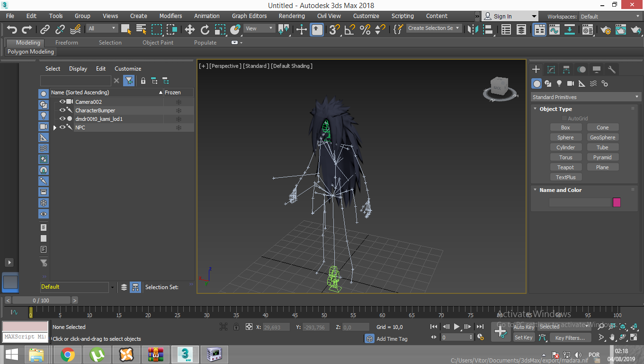Viewport: 644px width, 364px height.
Task: Click the Redo arrow in main toolbar
Action: (x=27, y=30)
